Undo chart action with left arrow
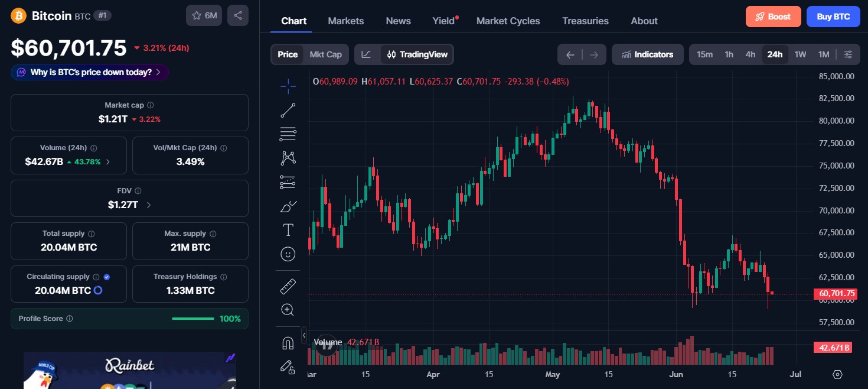Screen dimensions: 868x389 (x=570, y=54)
